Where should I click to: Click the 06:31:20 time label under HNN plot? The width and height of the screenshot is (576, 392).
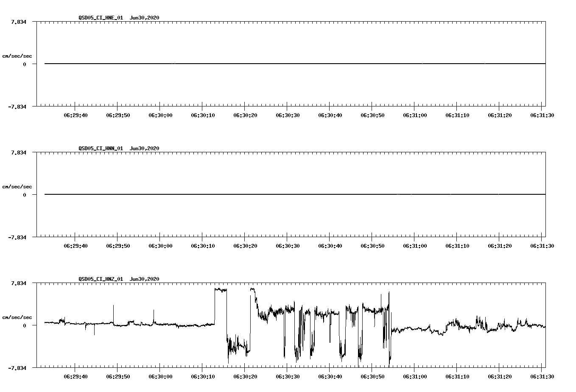click(500, 246)
